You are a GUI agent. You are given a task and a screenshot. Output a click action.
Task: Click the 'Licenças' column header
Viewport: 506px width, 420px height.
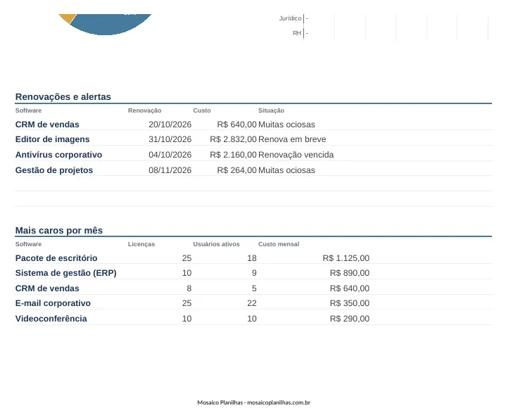pyautogui.click(x=141, y=244)
